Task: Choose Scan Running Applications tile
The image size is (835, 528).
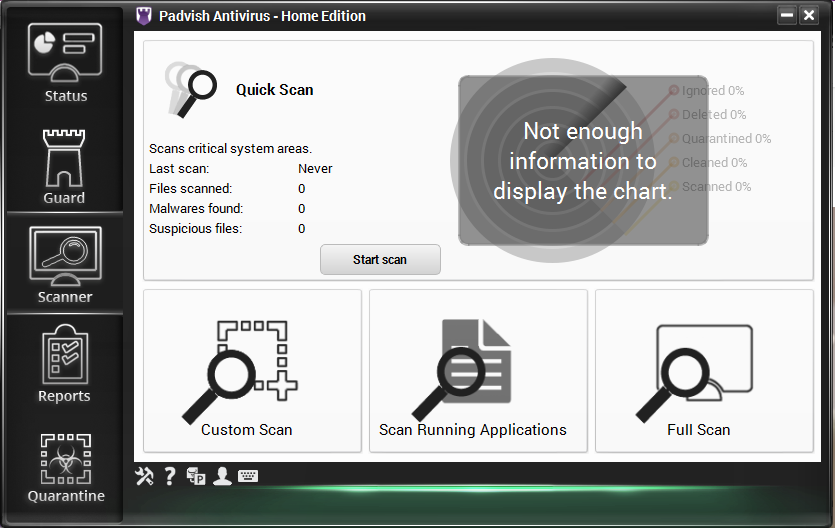Action: [478, 371]
